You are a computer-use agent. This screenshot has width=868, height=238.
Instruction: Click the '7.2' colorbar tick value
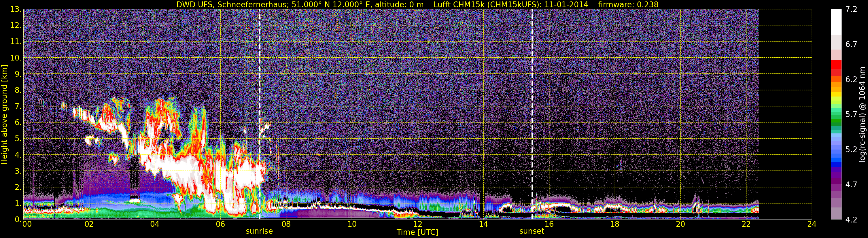pyautogui.click(x=851, y=10)
